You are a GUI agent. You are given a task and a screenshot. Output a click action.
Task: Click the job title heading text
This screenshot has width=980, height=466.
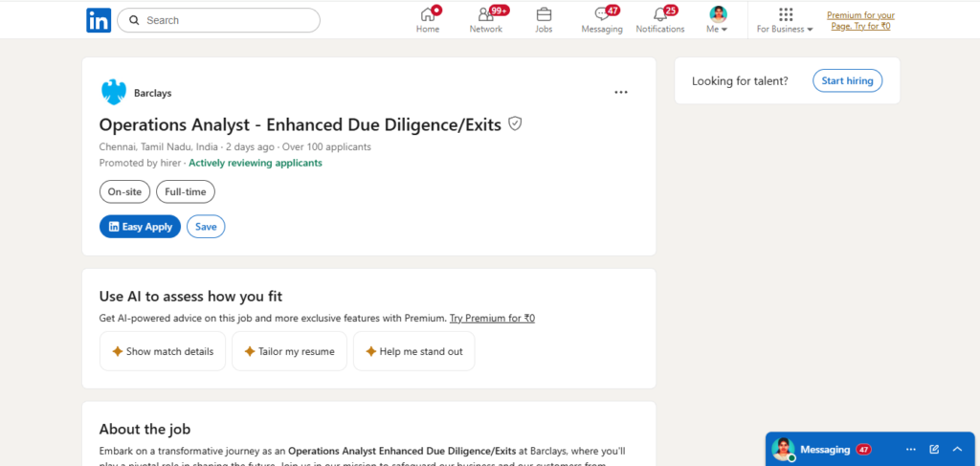pos(300,125)
